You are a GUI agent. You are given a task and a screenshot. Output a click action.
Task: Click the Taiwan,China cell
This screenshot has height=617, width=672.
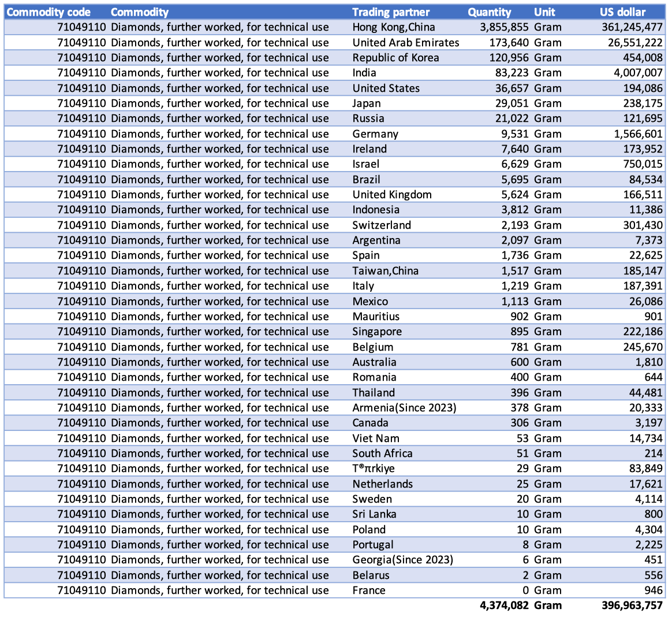(385, 271)
